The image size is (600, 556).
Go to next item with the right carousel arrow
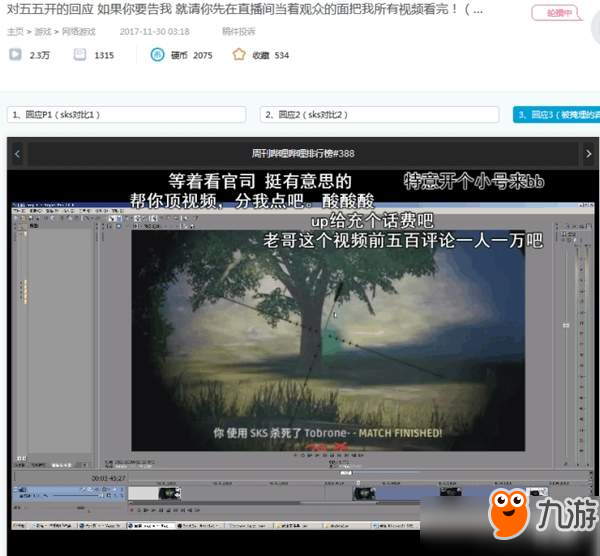[x=588, y=154]
